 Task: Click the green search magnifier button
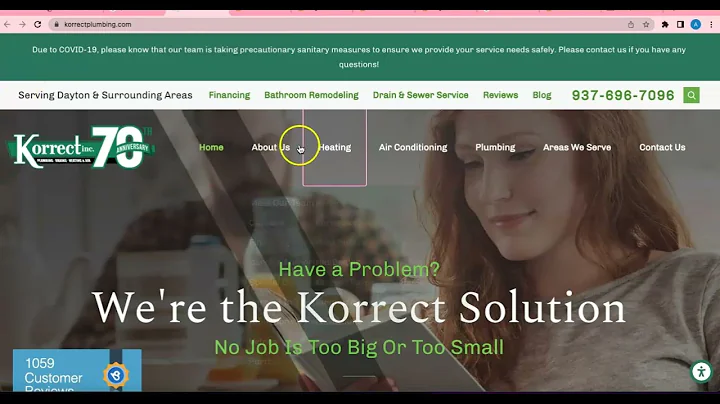(x=692, y=95)
